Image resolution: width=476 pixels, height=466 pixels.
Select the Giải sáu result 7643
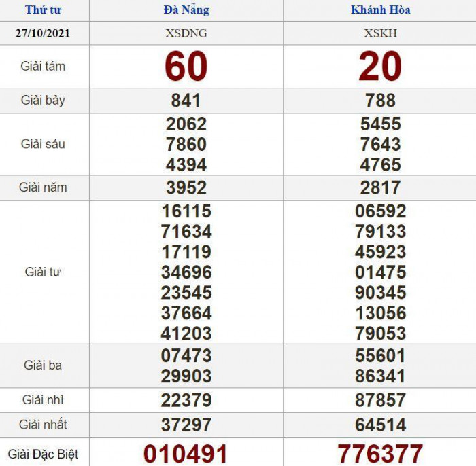(380, 144)
